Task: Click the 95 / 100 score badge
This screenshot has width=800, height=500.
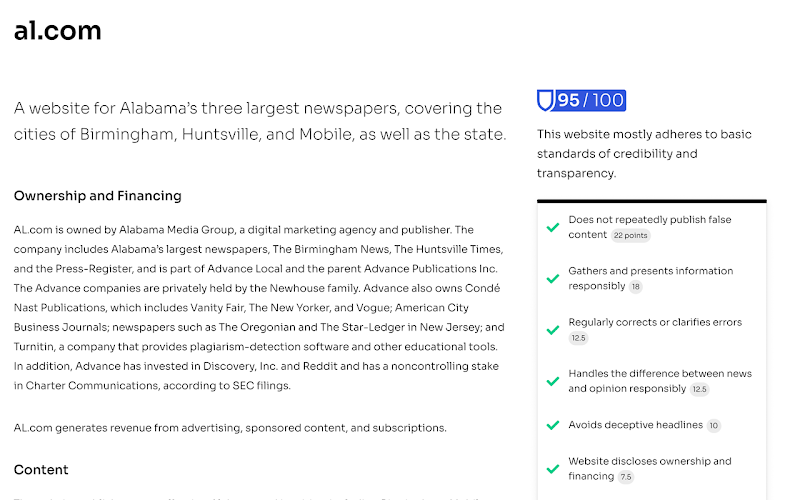Action: pos(582,101)
